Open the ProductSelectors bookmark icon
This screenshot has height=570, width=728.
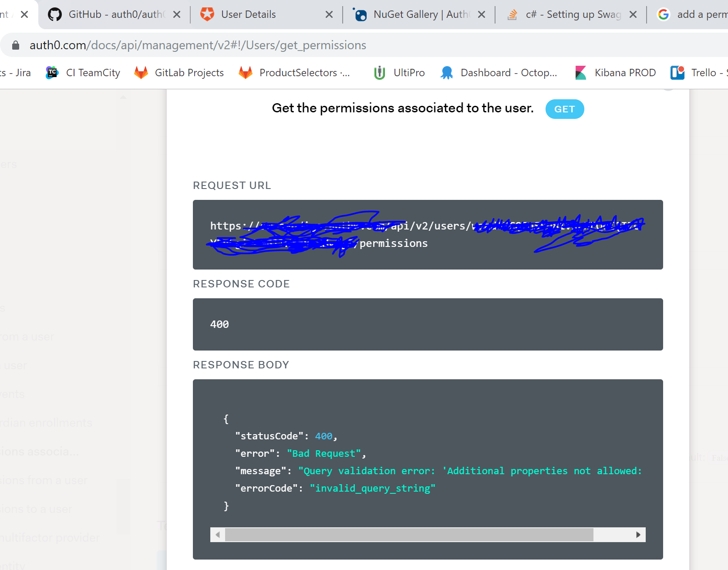click(x=246, y=72)
